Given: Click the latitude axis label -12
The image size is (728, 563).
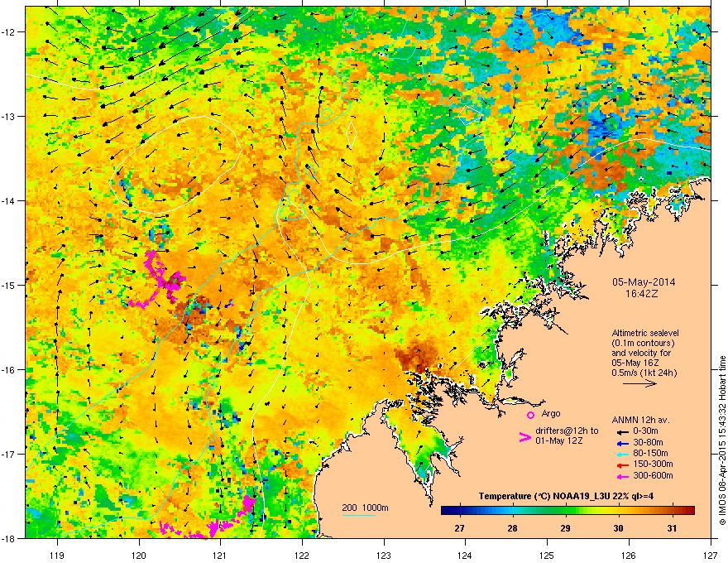Looking at the screenshot, I should pos(8,32).
